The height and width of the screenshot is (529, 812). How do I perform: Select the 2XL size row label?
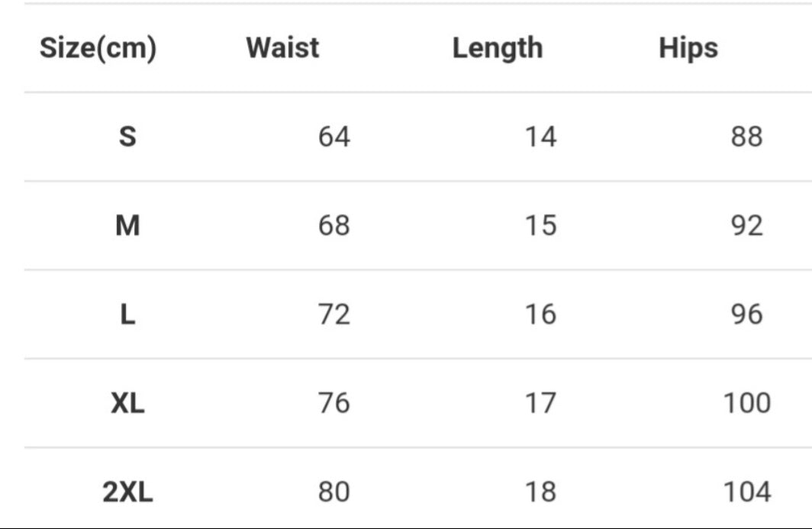point(127,492)
